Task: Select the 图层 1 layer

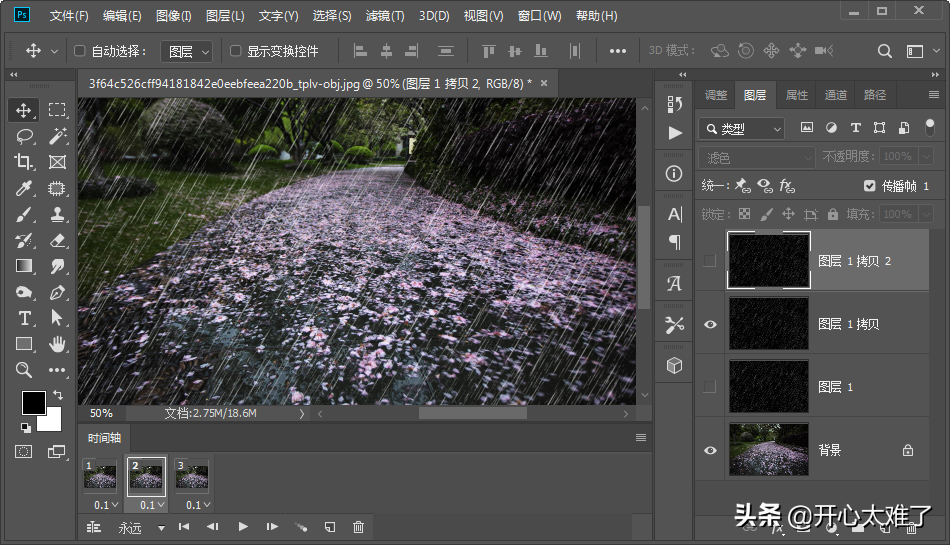Action: click(835, 387)
